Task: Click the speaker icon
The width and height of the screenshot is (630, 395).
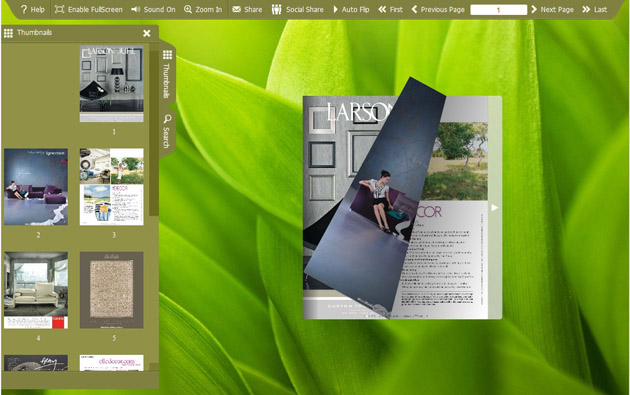Action: point(135,9)
